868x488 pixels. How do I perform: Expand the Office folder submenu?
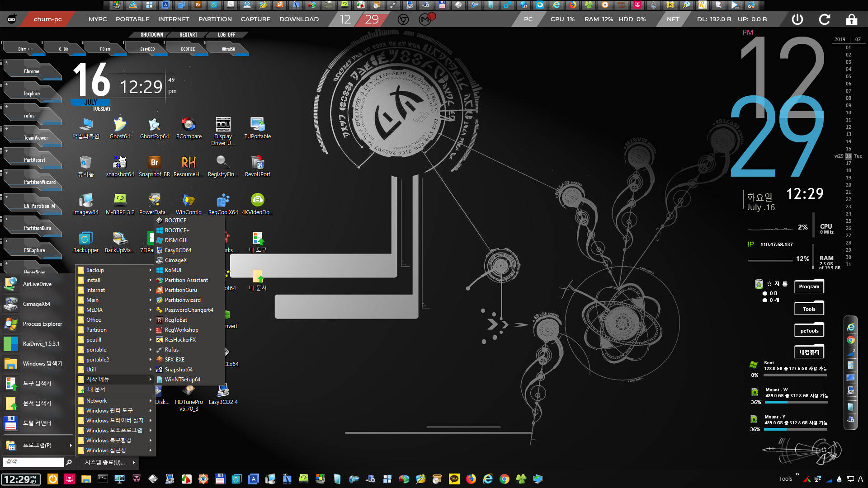tap(115, 320)
